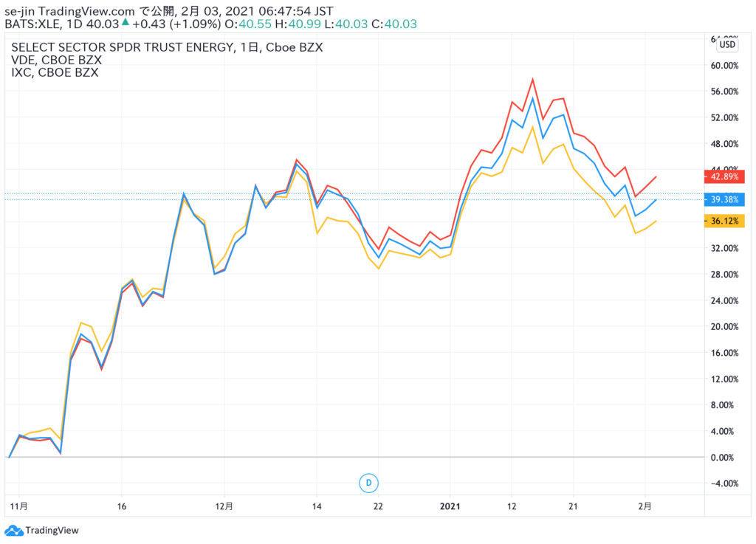Click the green up-arrow change indicator

tap(126, 21)
